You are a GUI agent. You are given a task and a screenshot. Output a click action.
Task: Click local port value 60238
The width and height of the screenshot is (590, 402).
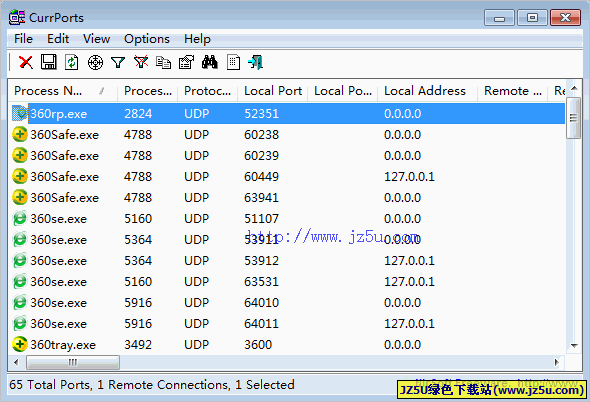pyautogui.click(x=262, y=135)
